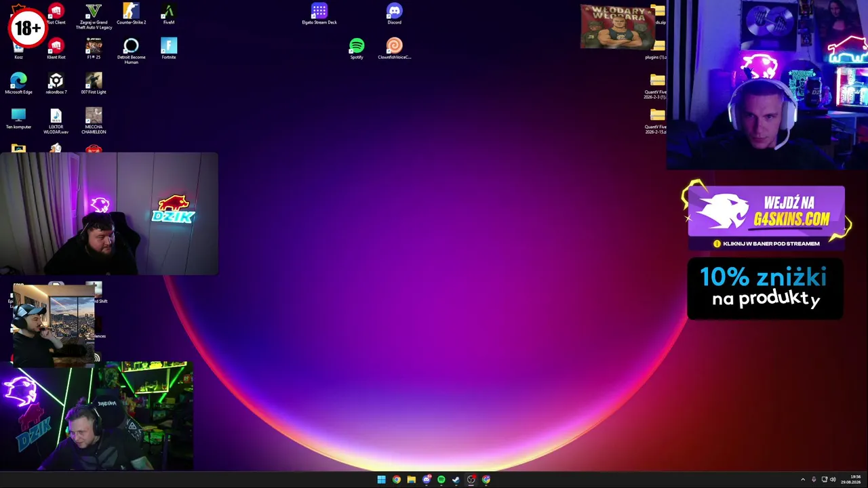Select the plugins (1) zip archive
The image size is (868, 488).
[656, 49]
